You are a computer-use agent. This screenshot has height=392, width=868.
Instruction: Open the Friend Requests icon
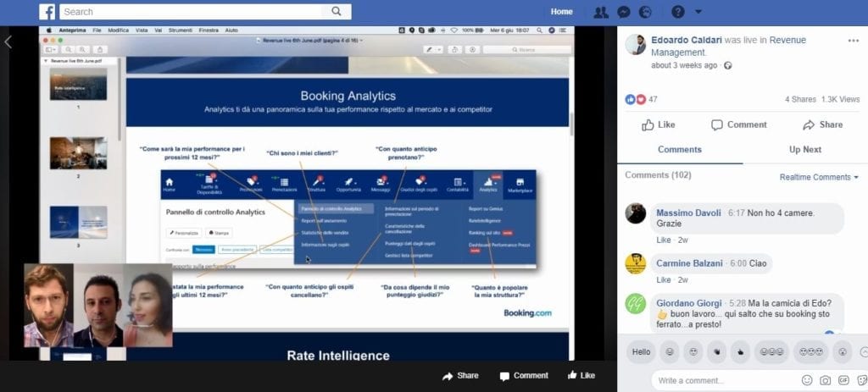601,12
